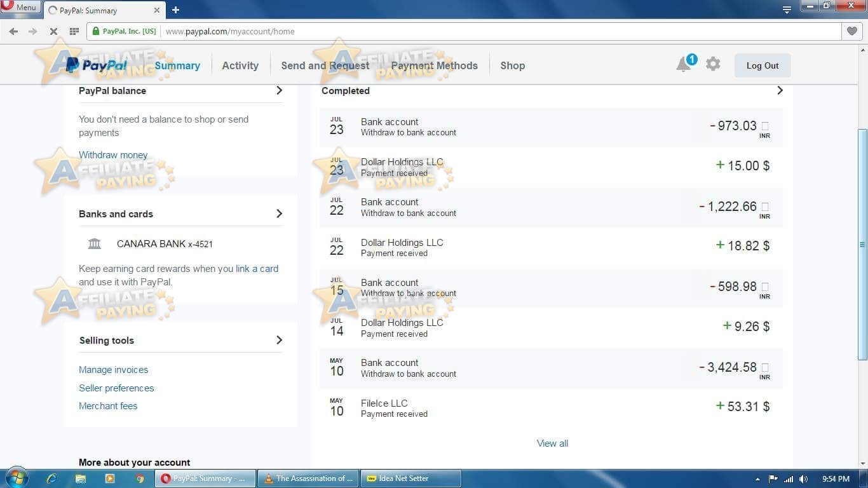This screenshot has width=868, height=488.
Task: Show hidden system tray icons
Action: point(757,479)
